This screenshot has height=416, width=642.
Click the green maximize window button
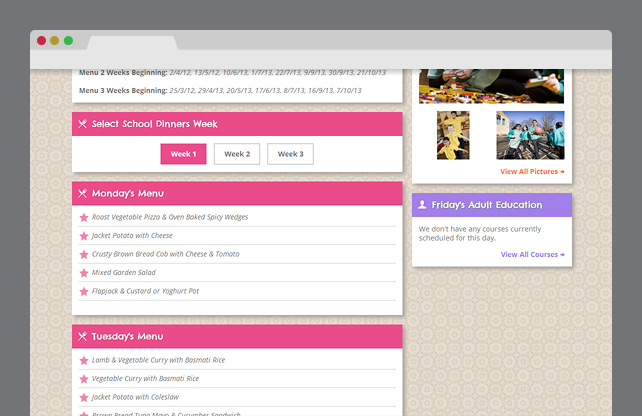pos(68,41)
